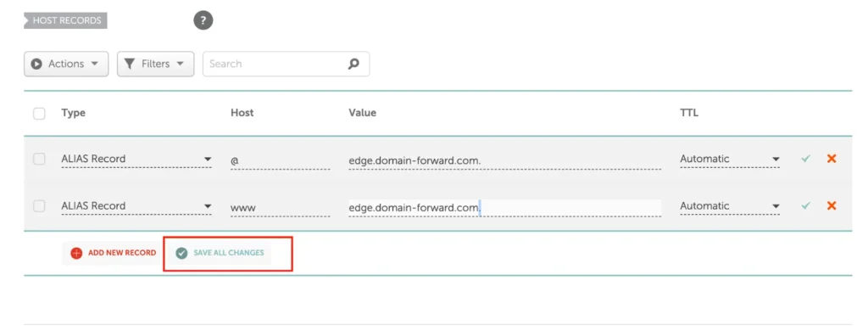
Task: Click the Value column header
Action: pyautogui.click(x=362, y=113)
